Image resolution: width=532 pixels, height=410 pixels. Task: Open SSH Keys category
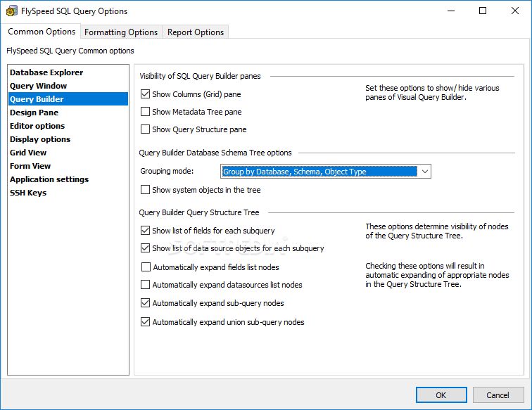[68, 193]
